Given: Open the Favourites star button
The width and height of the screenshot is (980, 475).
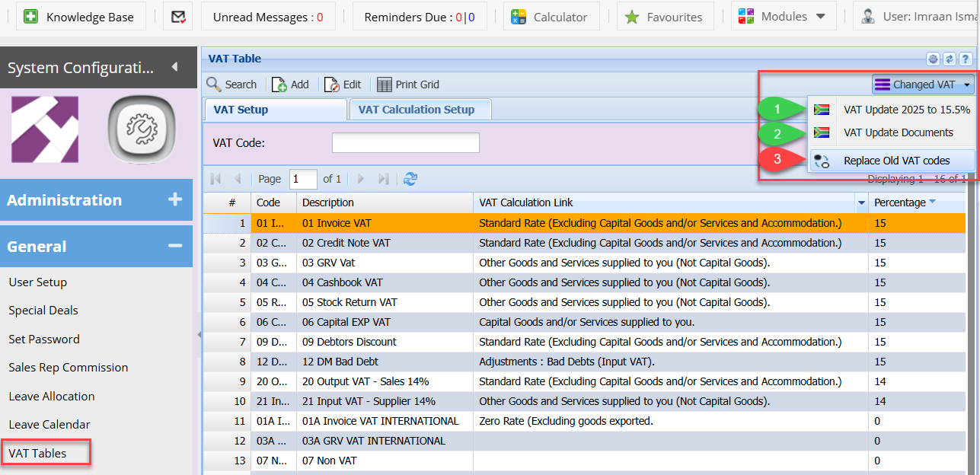Looking at the screenshot, I should [x=632, y=17].
